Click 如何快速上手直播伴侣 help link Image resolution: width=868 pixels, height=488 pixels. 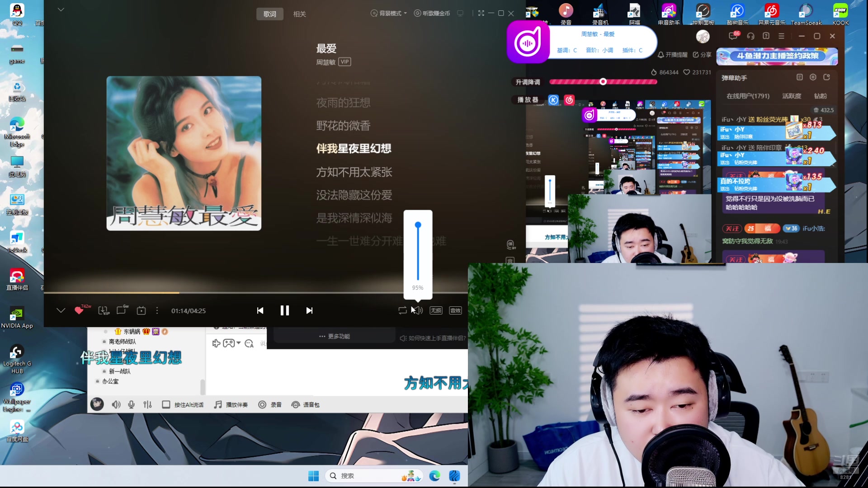433,338
